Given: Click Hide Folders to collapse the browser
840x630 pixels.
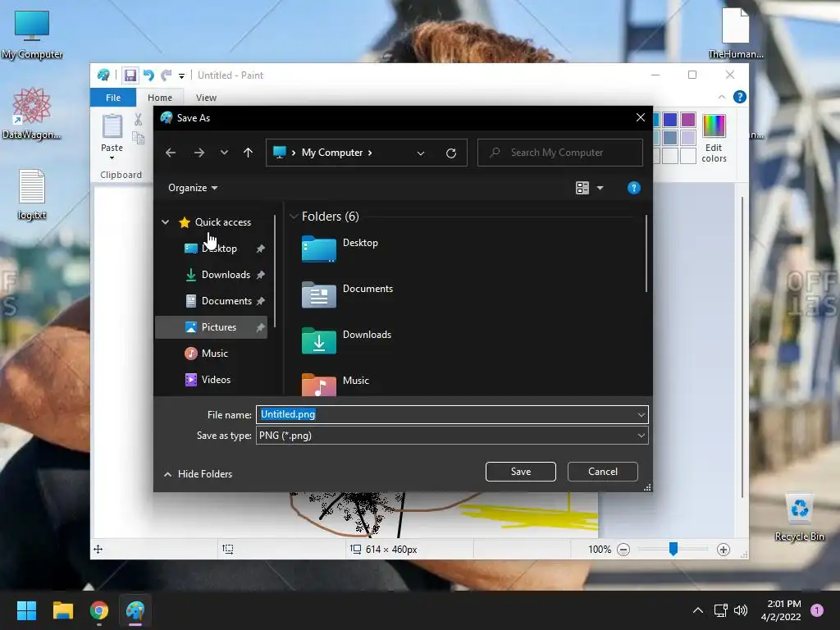Looking at the screenshot, I should coord(198,474).
